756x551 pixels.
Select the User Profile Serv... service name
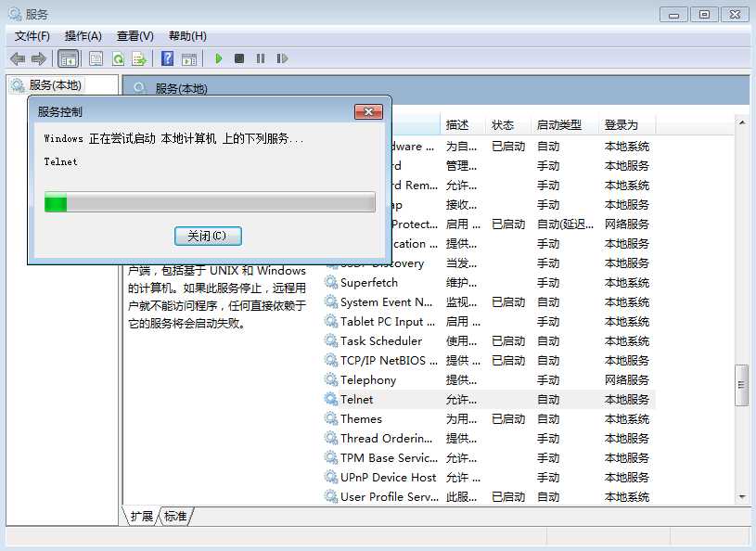pos(389,496)
